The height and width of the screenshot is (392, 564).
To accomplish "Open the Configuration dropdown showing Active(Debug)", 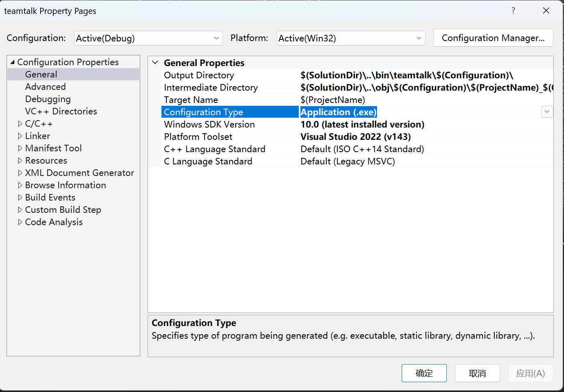I will pyautogui.click(x=148, y=38).
